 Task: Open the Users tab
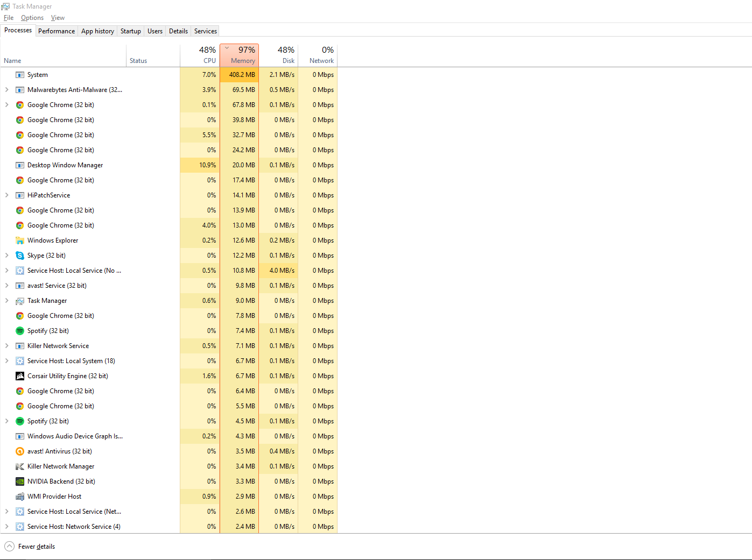coord(155,31)
